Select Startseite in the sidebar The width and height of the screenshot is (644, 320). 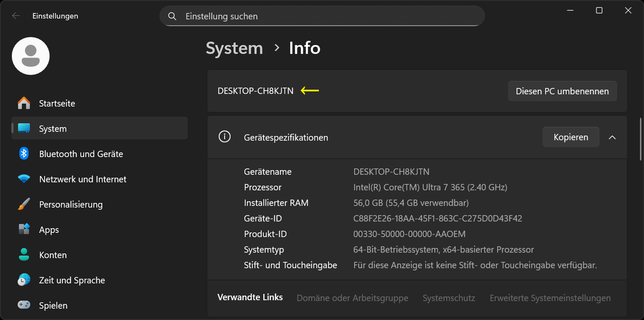57,103
